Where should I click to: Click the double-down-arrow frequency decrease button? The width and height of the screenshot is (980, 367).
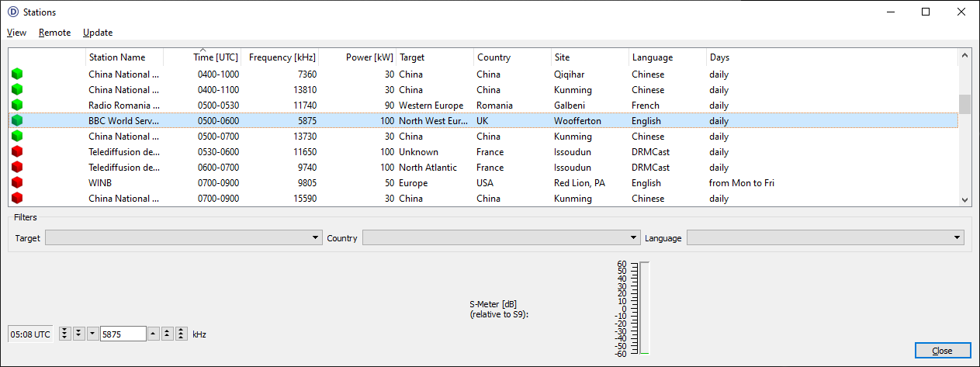point(78,334)
